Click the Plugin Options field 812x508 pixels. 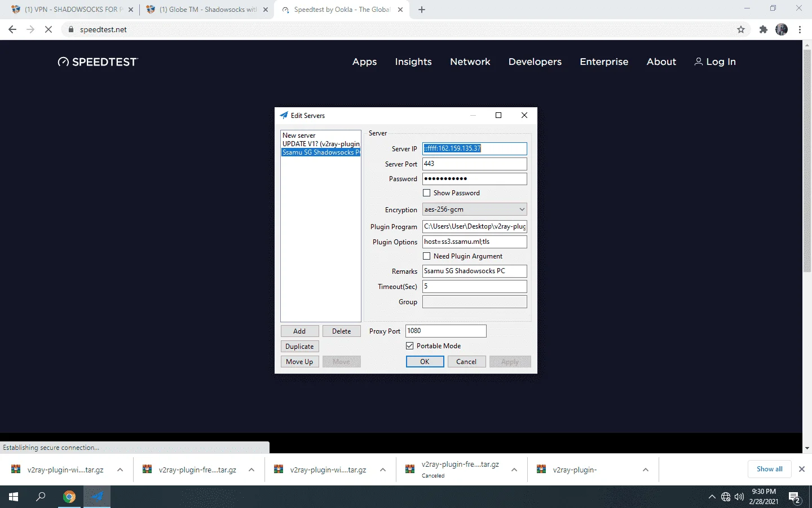point(475,242)
